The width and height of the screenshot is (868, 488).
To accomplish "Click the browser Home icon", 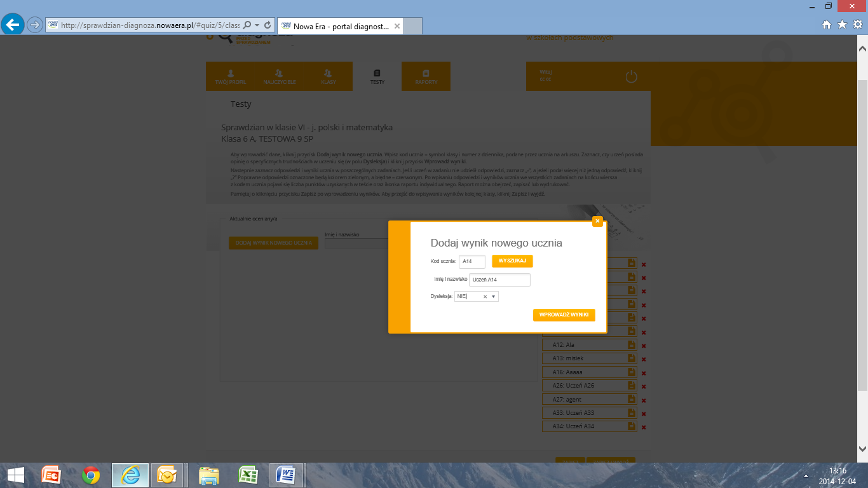I will 827,25.
